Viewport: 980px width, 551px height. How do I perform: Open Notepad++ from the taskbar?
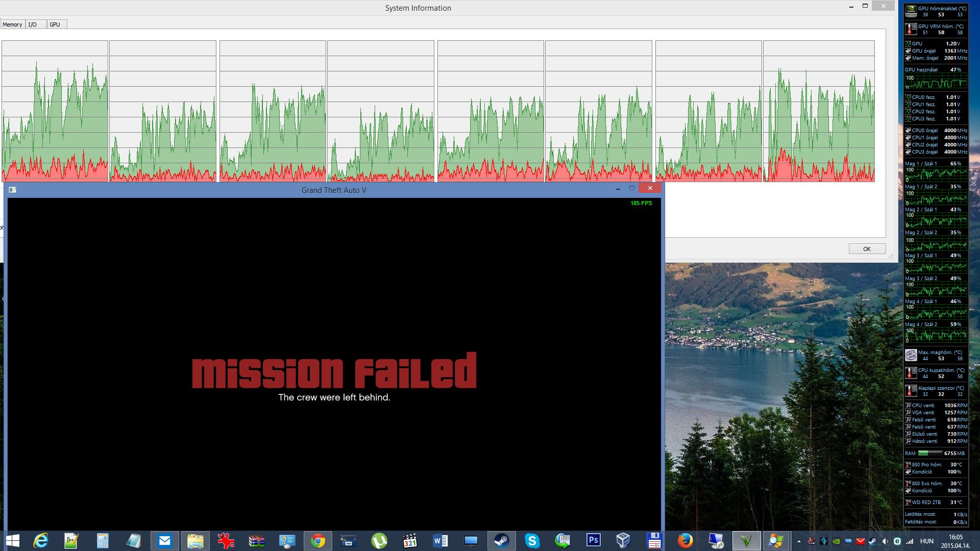(71, 541)
